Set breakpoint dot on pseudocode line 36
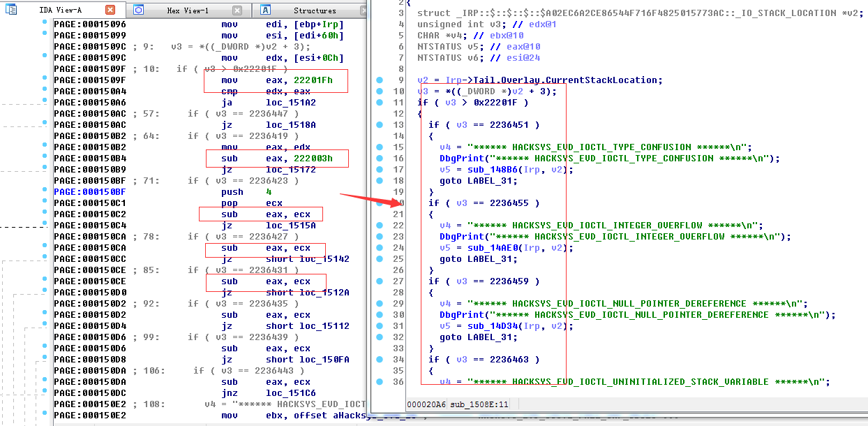The width and height of the screenshot is (868, 426). [x=380, y=382]
